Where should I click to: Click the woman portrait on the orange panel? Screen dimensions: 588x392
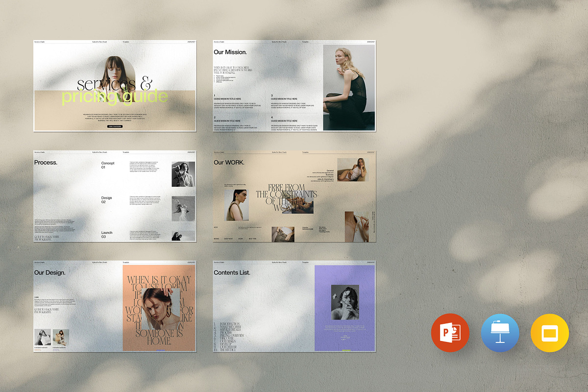click(x=162, y=309)
